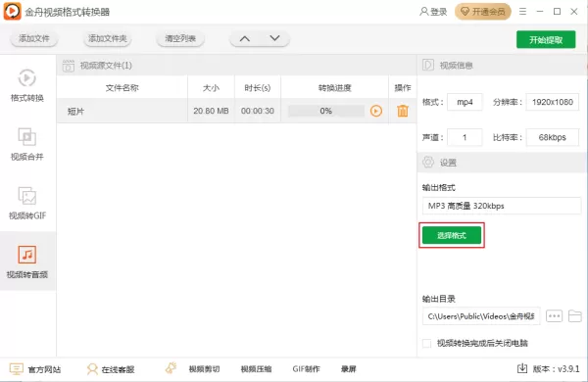588x382 pixels.
Task: Clear the list with 清空列表
Action: pos(180,38)
